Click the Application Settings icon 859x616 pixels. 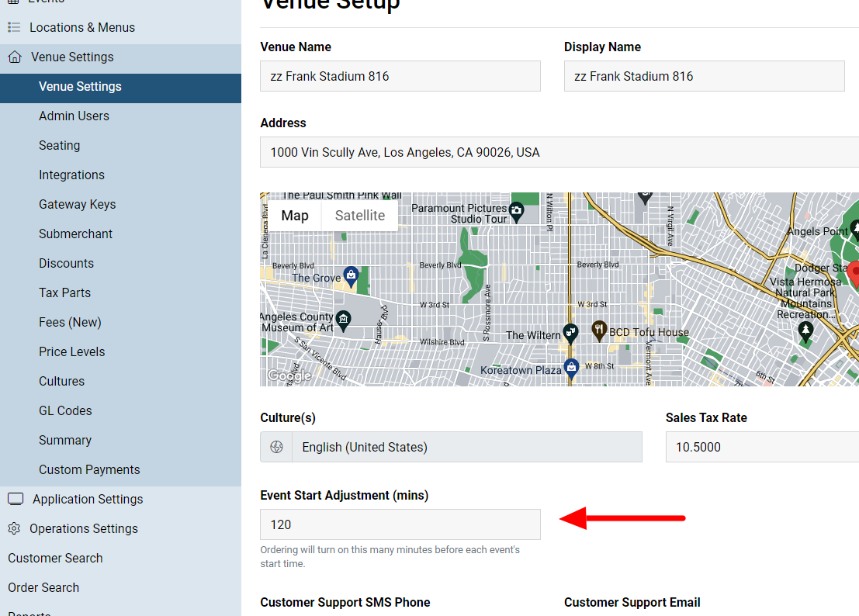point(16,498)
